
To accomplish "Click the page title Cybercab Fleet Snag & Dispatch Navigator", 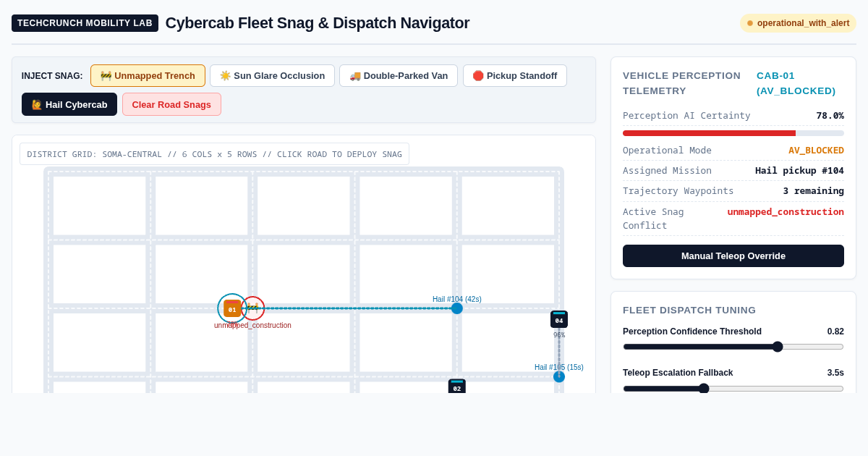I will [318, 23].
